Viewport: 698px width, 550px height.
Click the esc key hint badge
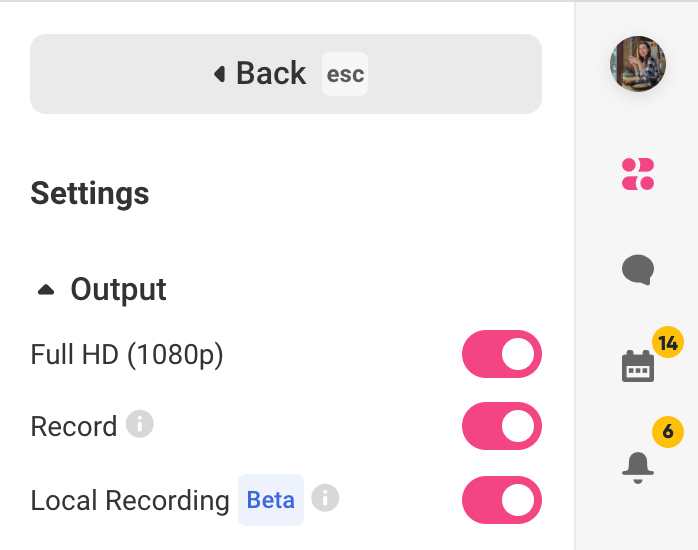tap(345, 74)
